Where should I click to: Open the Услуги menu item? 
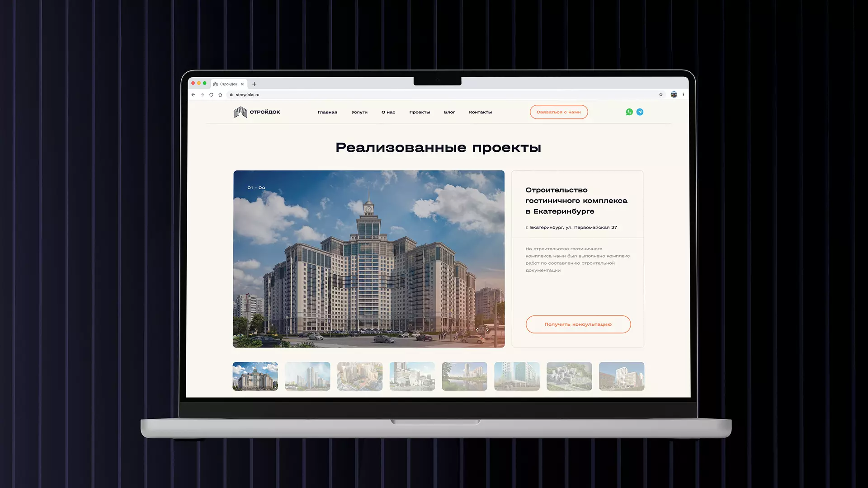pos(359,112)
